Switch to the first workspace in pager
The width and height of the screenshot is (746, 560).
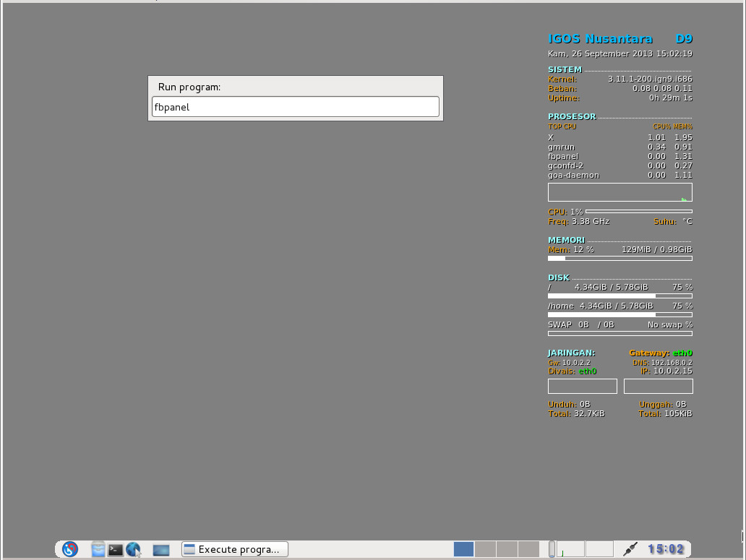pos(463,549)
